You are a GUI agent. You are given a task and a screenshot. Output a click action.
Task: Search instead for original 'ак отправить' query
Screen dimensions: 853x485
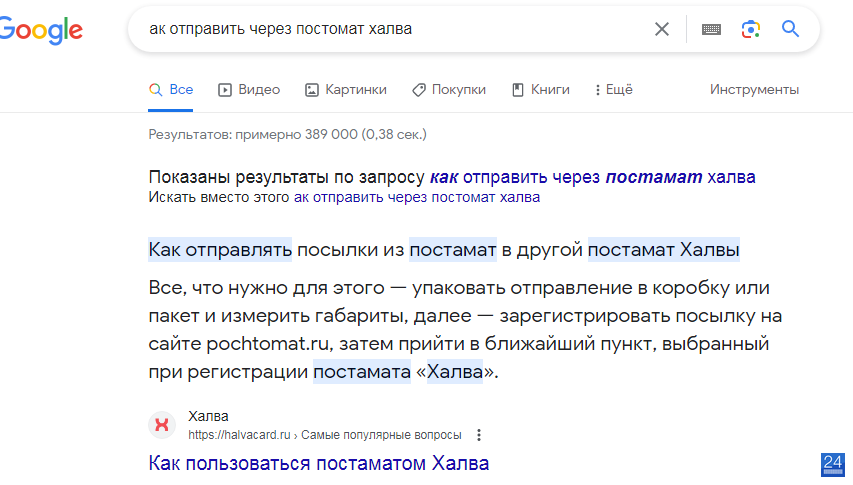417,197
